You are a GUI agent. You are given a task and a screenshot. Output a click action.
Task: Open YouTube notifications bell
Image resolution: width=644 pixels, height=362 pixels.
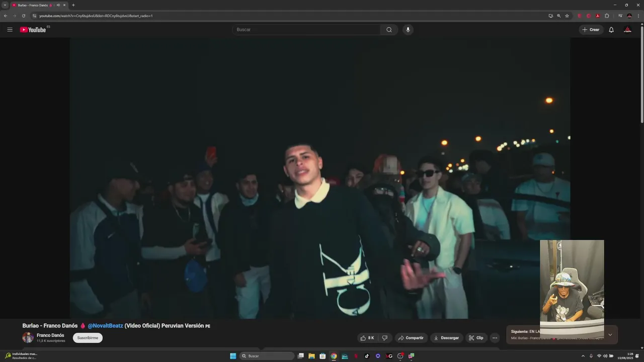(x=611, y=30)
